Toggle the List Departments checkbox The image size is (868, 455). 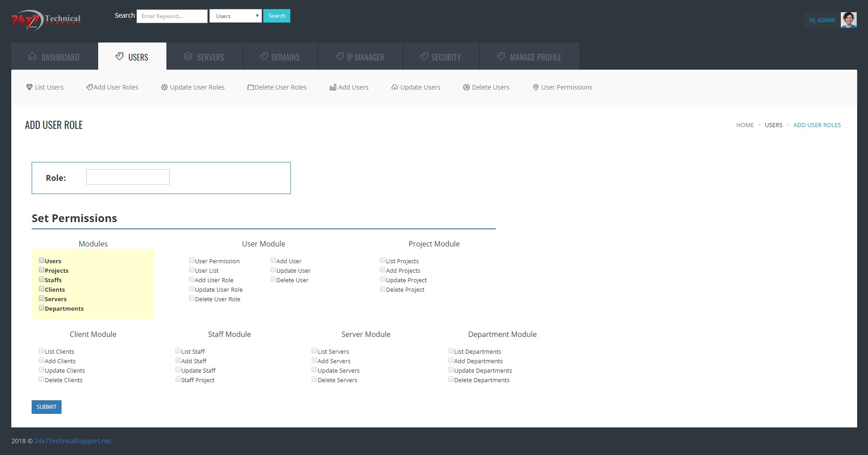click(451, 351)
